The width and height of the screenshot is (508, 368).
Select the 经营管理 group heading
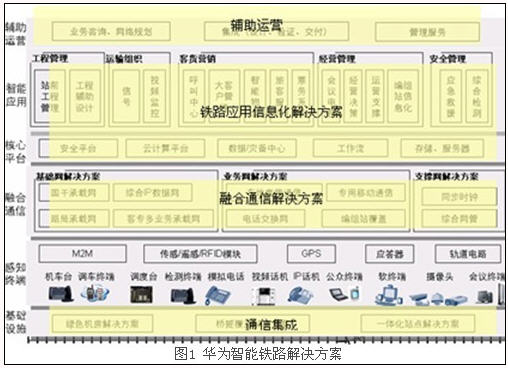click(337, 59)
